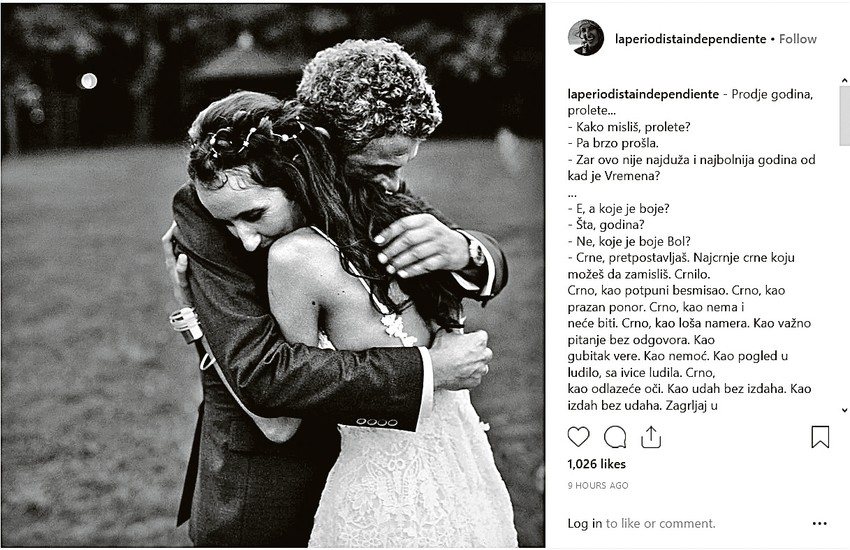Click the "to like or comment" prompt text
850x550 pixels.
pyautogui.click(x=660, y=523)
